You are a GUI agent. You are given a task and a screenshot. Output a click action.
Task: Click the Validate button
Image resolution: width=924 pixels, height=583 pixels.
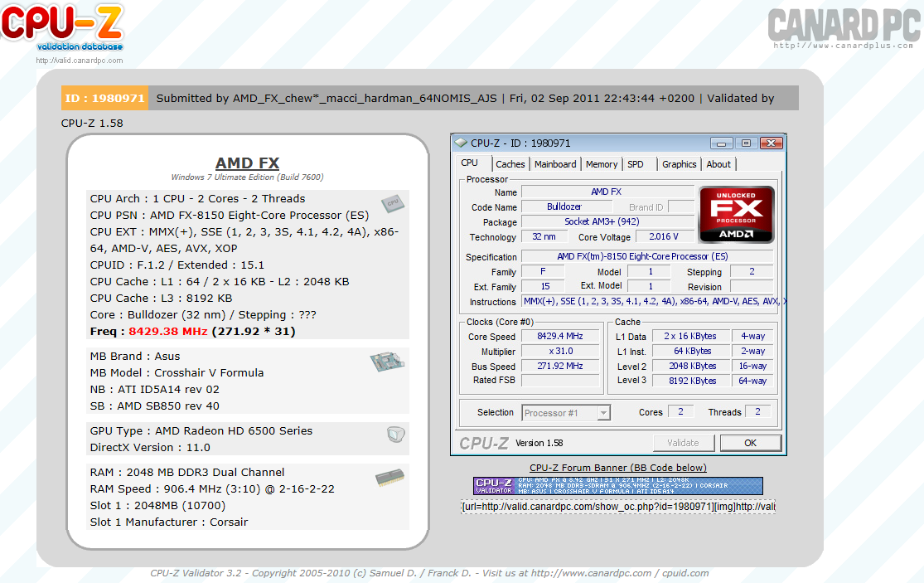pyautogui.click(x=684, y=443)
